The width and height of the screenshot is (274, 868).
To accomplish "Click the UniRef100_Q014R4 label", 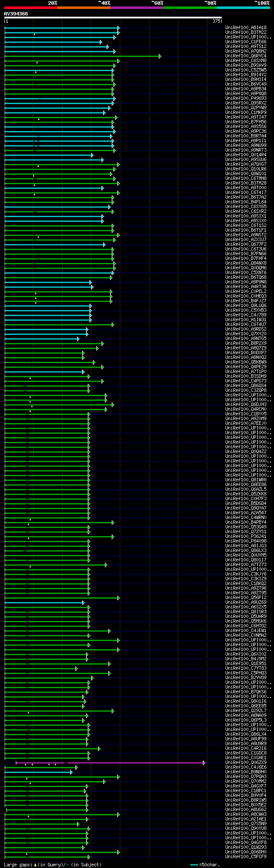I will tap(246, 155).
